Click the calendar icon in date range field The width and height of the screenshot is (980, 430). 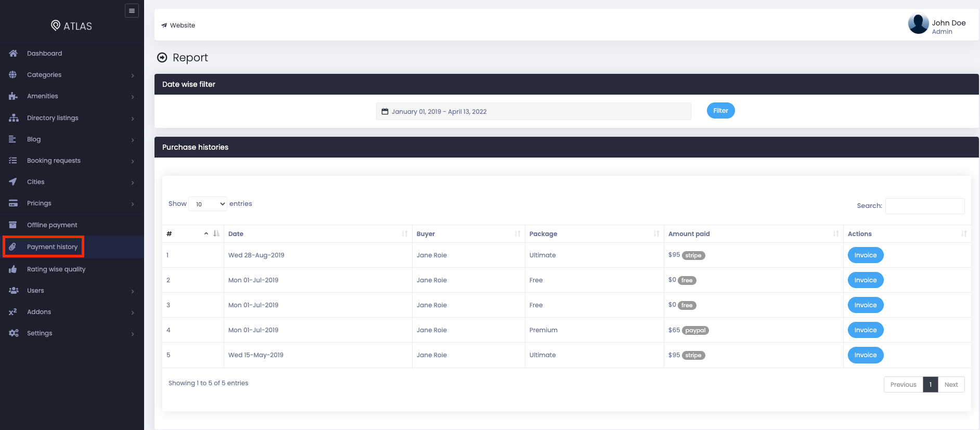point(385,111)
